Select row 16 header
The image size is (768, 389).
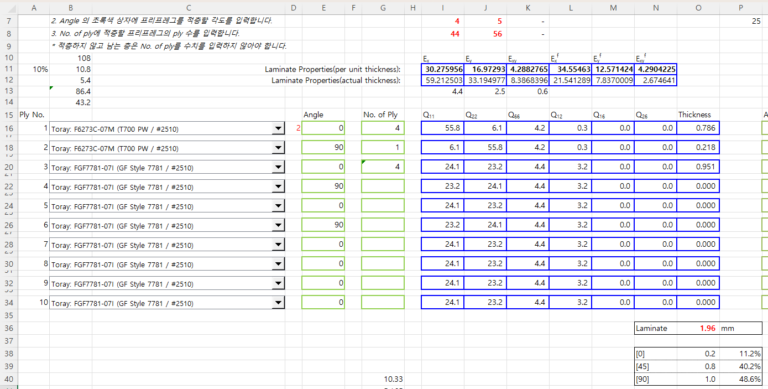click(9, 128)
